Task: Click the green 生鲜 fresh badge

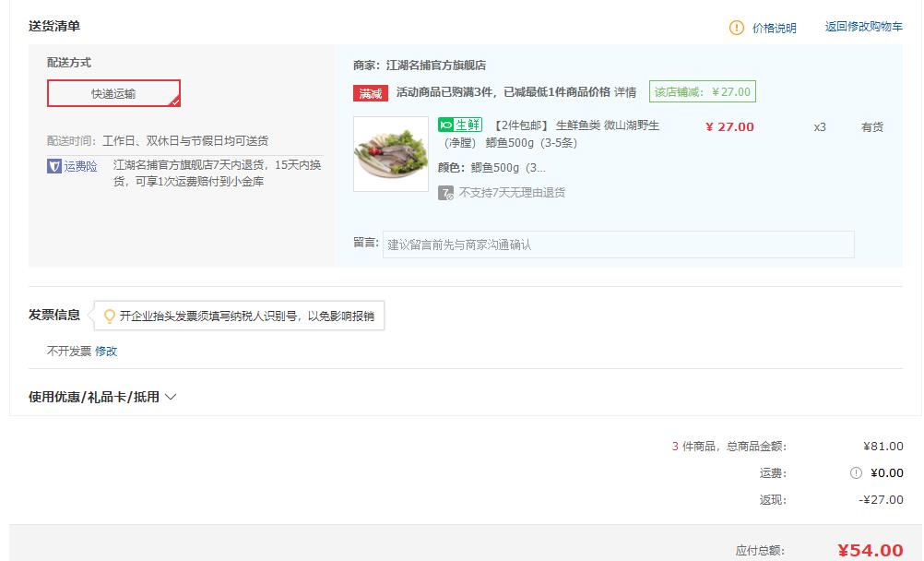Action: tap(460, 125)
